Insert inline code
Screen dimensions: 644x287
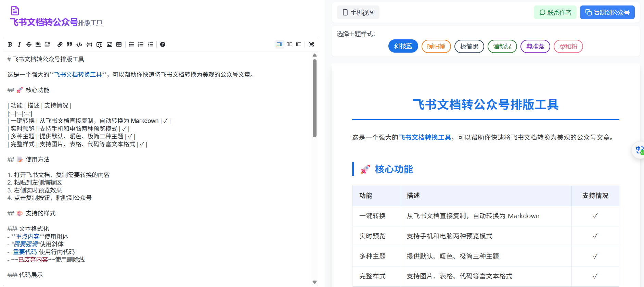79,45
